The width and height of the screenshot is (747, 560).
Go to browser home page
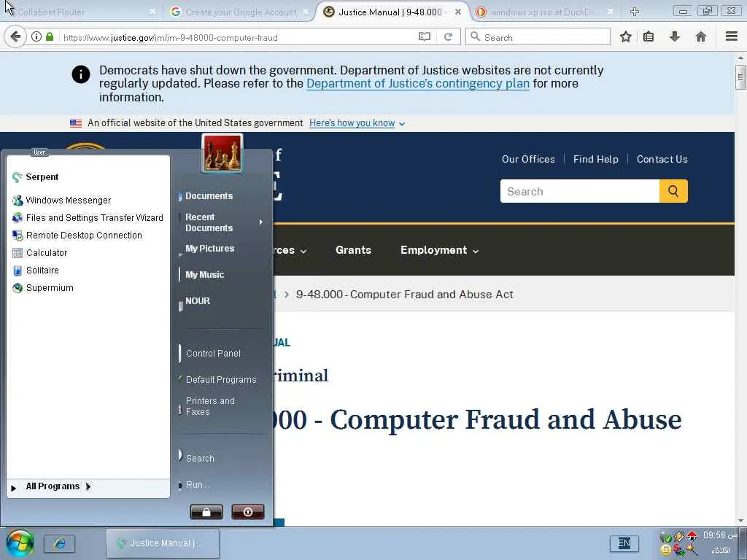tap(701, 36)
